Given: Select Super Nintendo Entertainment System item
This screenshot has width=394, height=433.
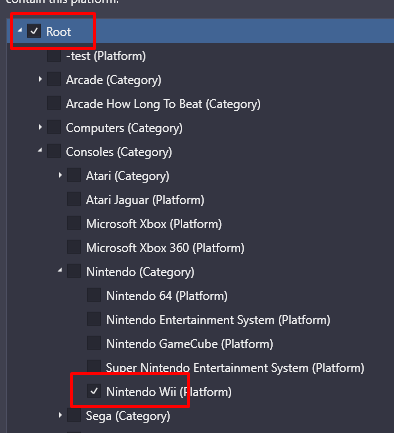Looking at the screenshot, I should 235,368.
